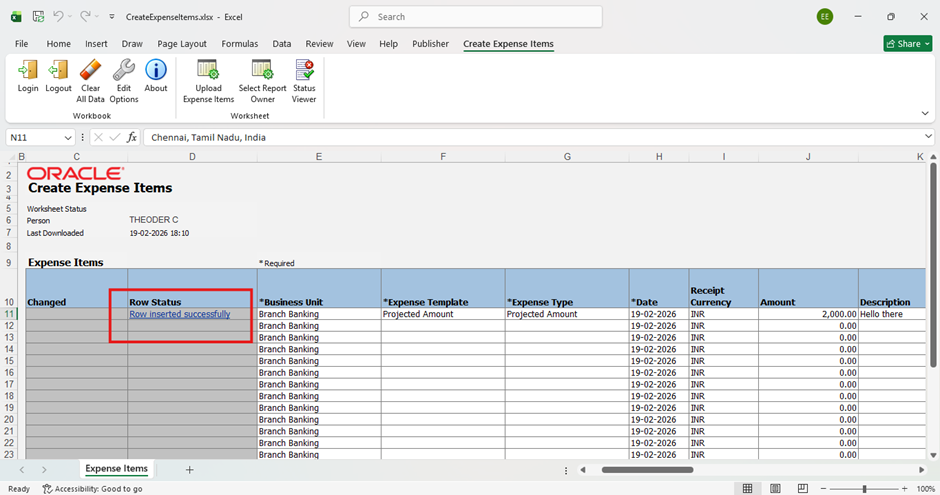Adjust the zoom slider handle
Screen dimensions: 940x495
point(864,488)
